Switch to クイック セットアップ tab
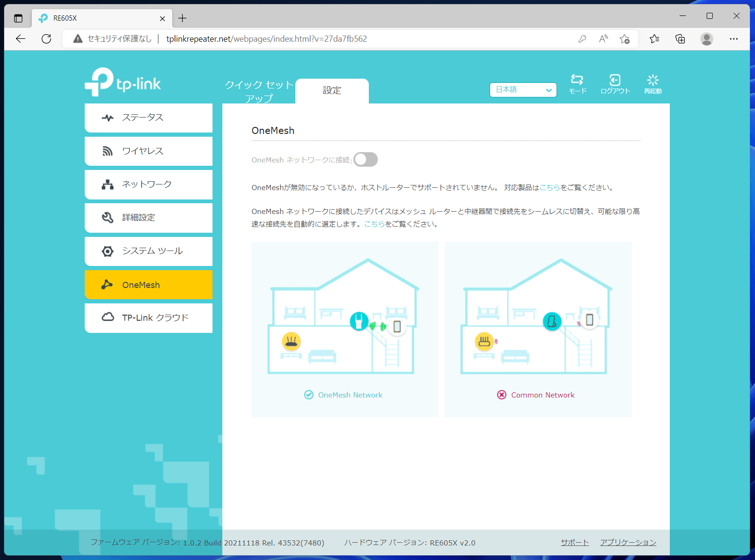The width and height of the screenshot is (755, 560). [259, 91]
